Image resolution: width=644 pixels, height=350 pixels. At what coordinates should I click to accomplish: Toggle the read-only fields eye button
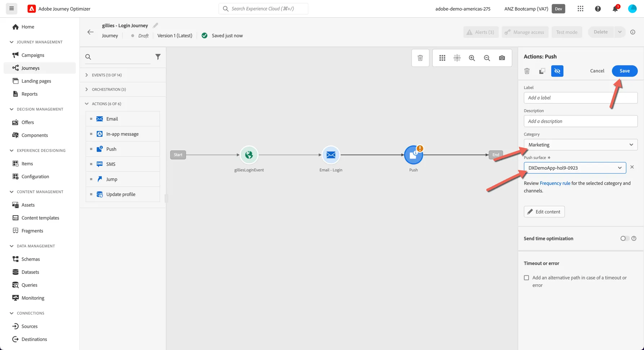[x=557, y=71]
